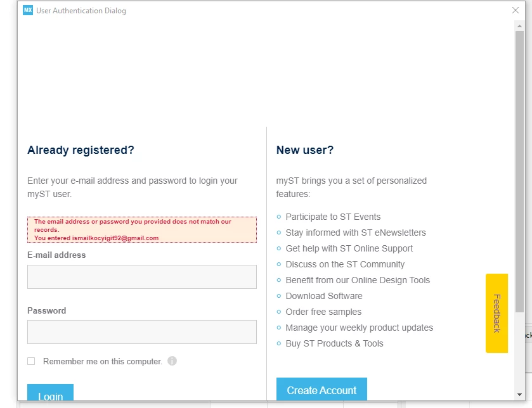Screen dimensions: 532x408
Task: Focus the Password input field
Action: pyautogui.click(x=142, y=332)
